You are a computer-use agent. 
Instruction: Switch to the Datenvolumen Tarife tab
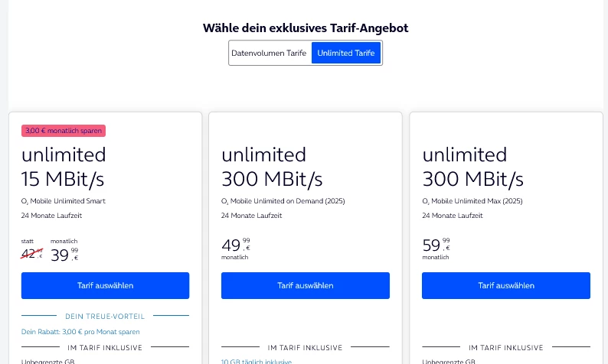(x=269, y=54)
